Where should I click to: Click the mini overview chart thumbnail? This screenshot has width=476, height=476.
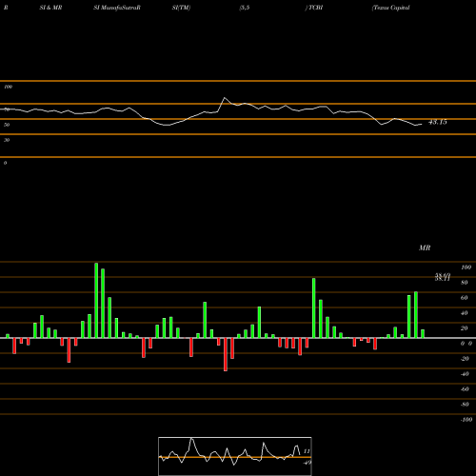(x=235, y=456)
